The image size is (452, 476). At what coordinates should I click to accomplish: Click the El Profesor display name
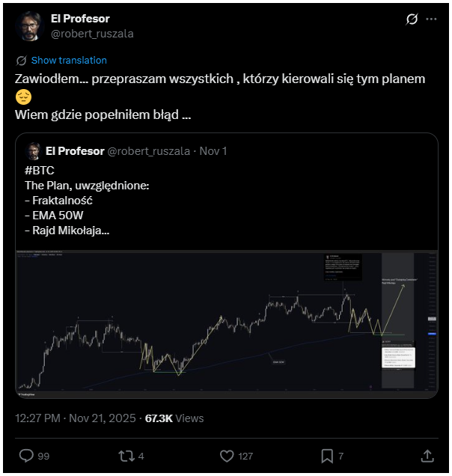[80, 18]
